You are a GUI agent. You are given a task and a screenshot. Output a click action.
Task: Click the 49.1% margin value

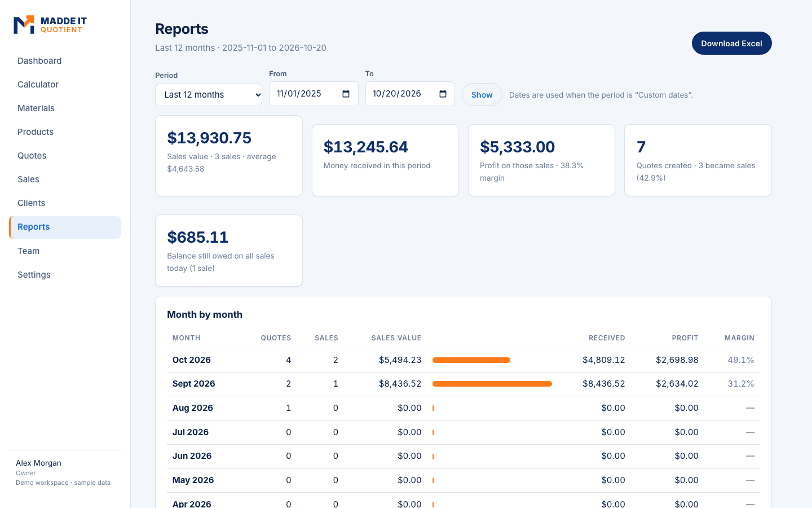[741, 360]
